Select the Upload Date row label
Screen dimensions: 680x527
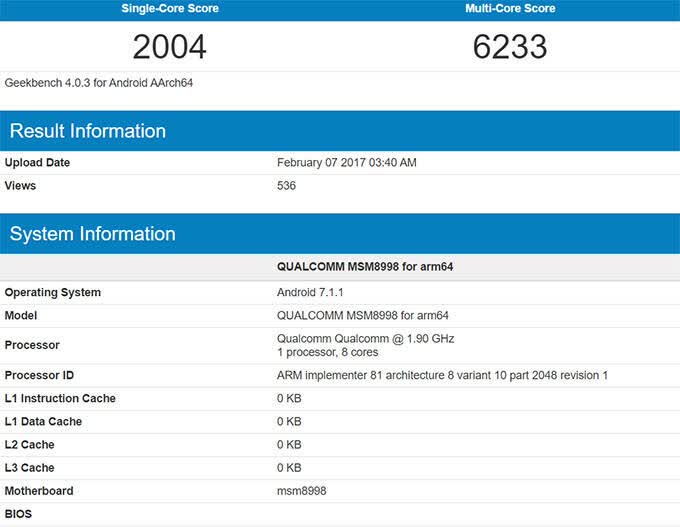pyautogui.click(x=37, y=163)
